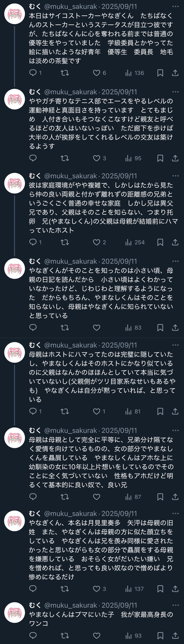Share the 母親の日記を読んだ tweet
This screenshot has width=184, height=644.
[175, 328]
